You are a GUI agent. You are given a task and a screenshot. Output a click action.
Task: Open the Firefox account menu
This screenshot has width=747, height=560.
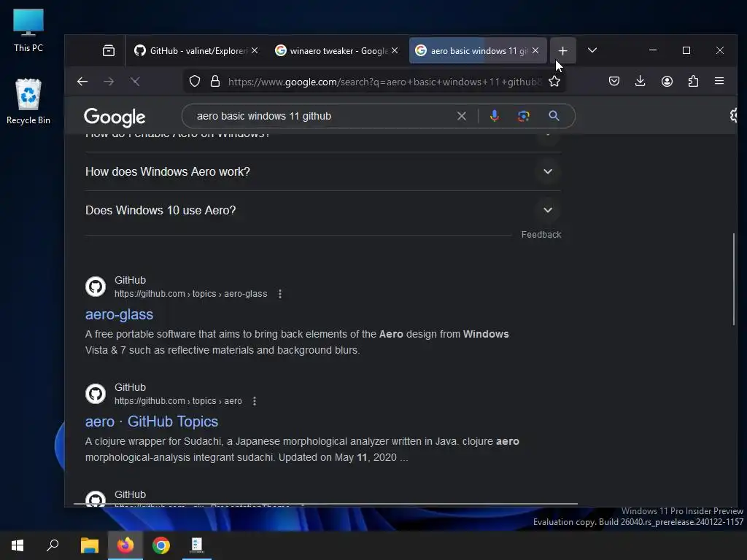667,82
